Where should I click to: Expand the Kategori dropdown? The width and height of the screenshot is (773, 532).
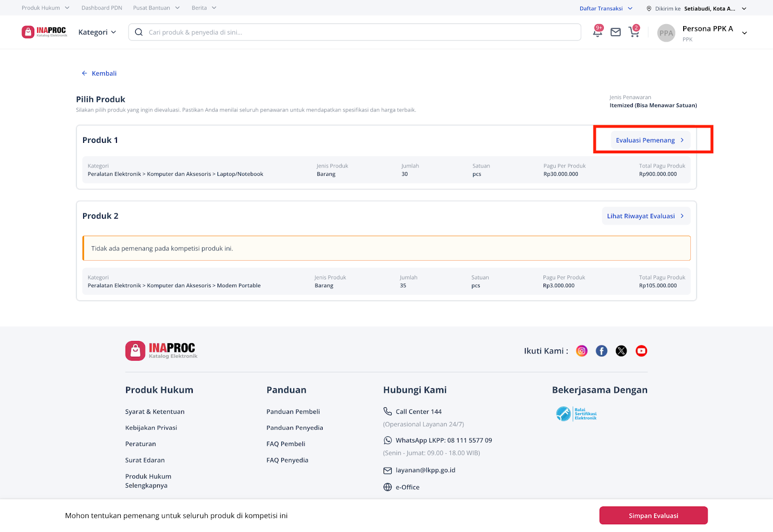[x=97, y=32]
